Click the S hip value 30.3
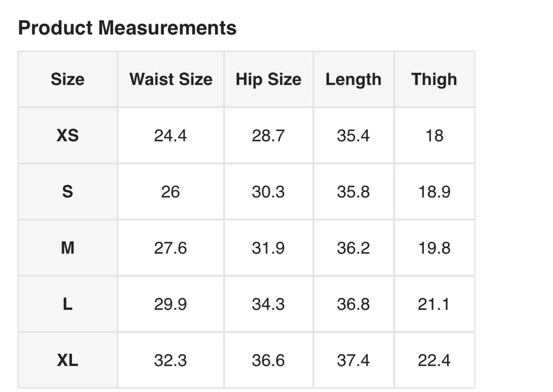 coord(268,192)
